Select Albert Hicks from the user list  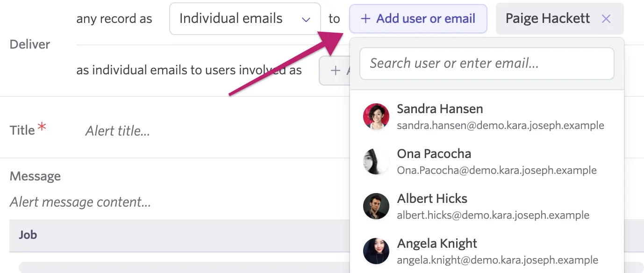point(487,206)
